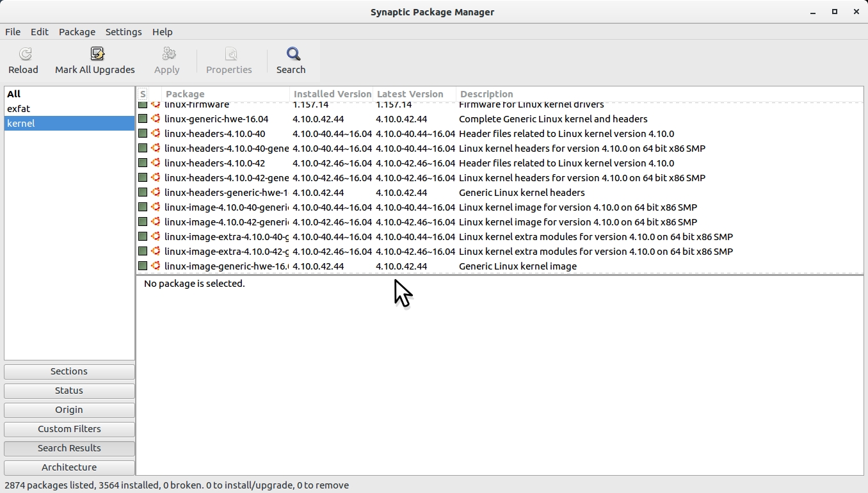868x493 pixels.
Task: Toggle status box for linux-generic-hwe-16.04
Action: 143,118
